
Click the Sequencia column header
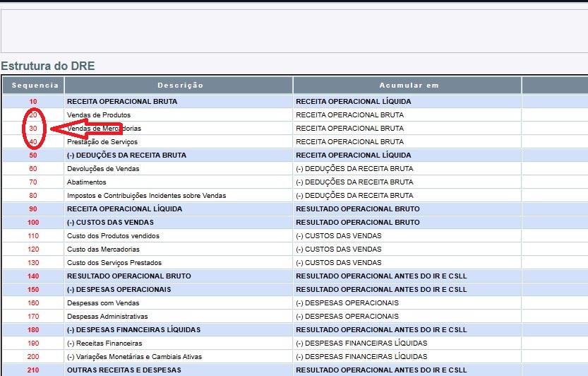pos(33,86)
